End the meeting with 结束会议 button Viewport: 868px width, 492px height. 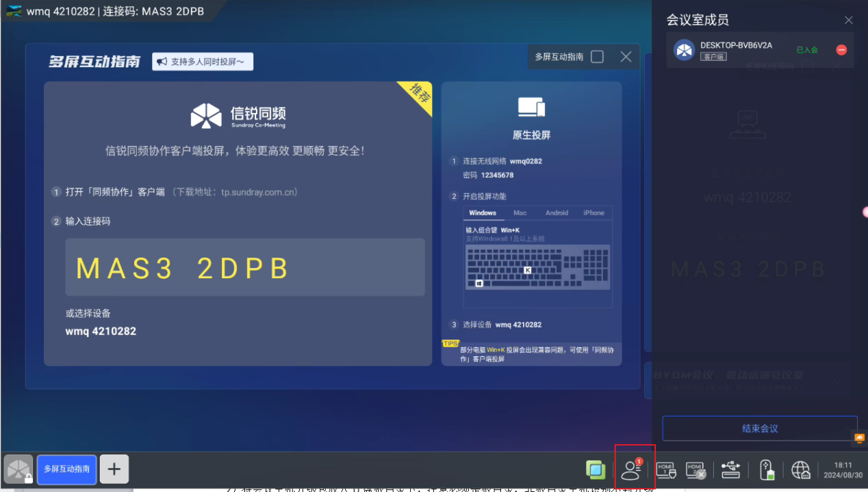(760, 428)
